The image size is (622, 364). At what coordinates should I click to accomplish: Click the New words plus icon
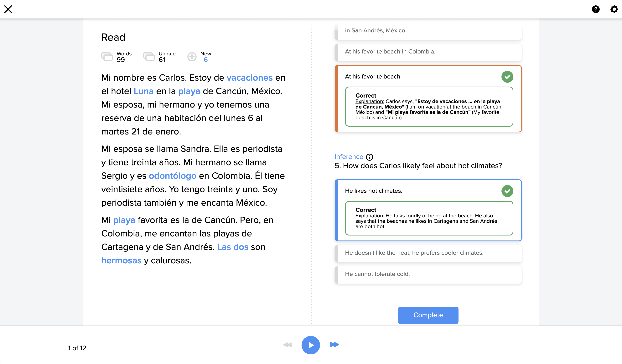click(x=192, y=57)
